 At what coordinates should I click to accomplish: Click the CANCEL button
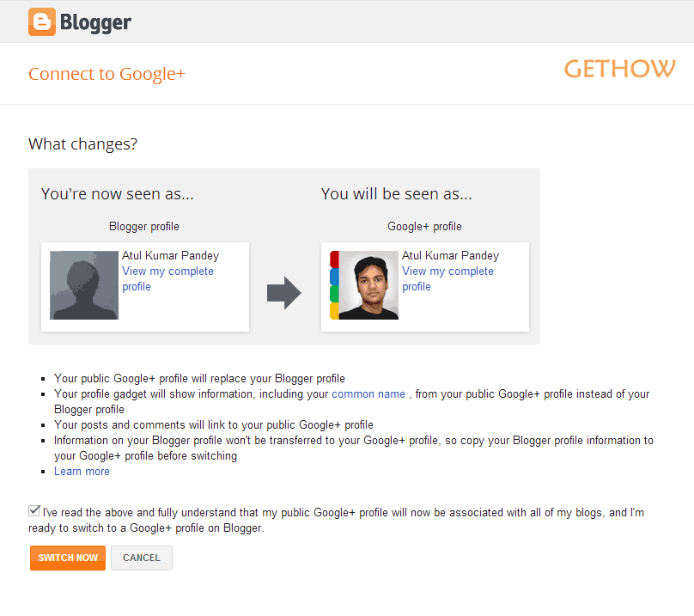pyautogui.click(x=142, y=558)
